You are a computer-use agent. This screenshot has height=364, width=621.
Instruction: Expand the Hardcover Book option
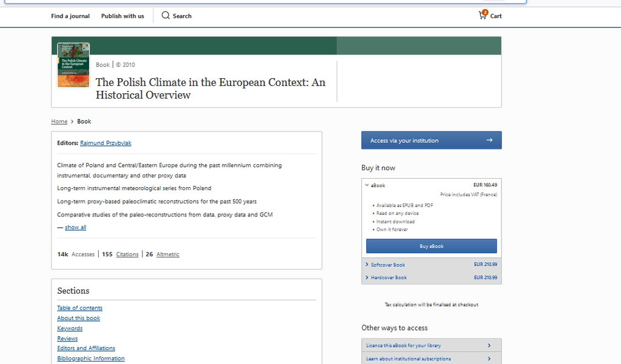[367, 277]
